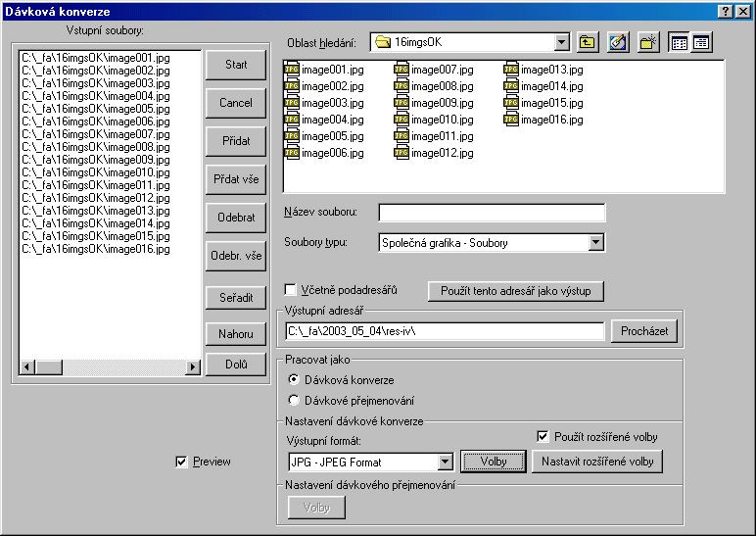Click the Název souboru text field
756x536 pixels.
492,213
